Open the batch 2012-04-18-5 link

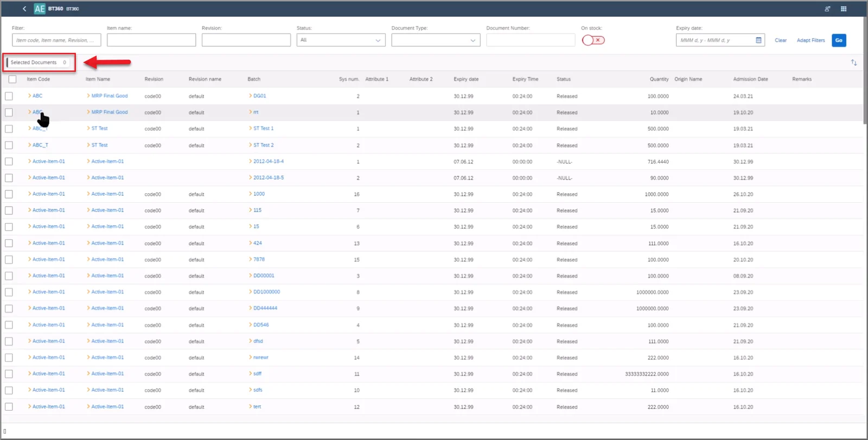click(269, 177)
